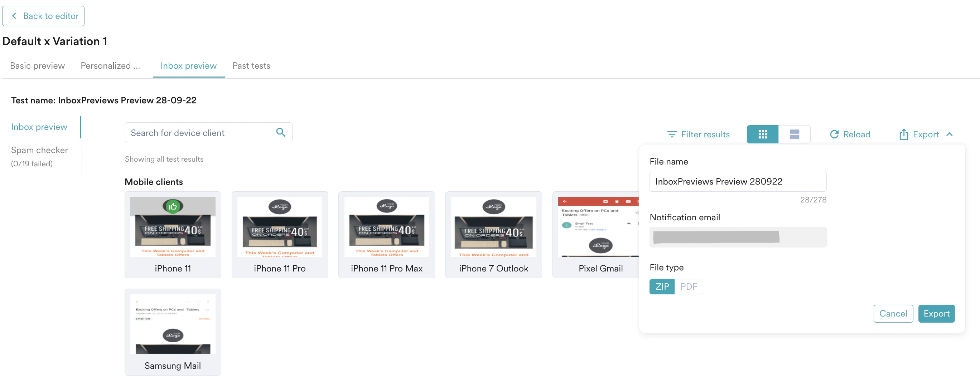Select ZIP file type
This screenshot has height=387, width=980.
pos(662,286)
